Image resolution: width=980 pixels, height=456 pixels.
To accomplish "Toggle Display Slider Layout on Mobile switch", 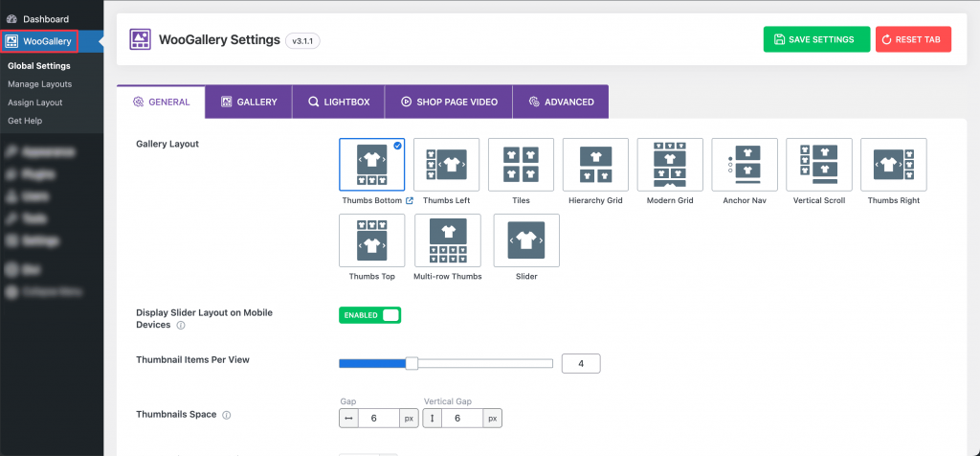I will pyautogui.click(x=370, y=315).
